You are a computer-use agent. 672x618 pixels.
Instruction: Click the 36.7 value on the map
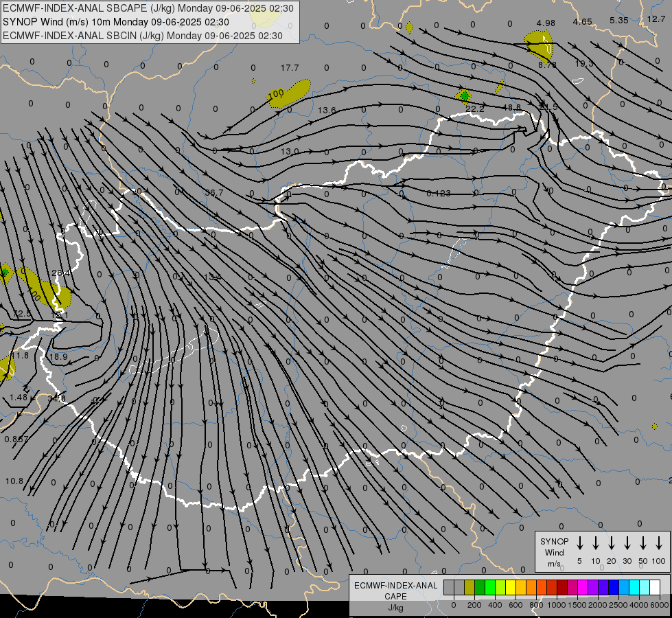click(214, 192)
